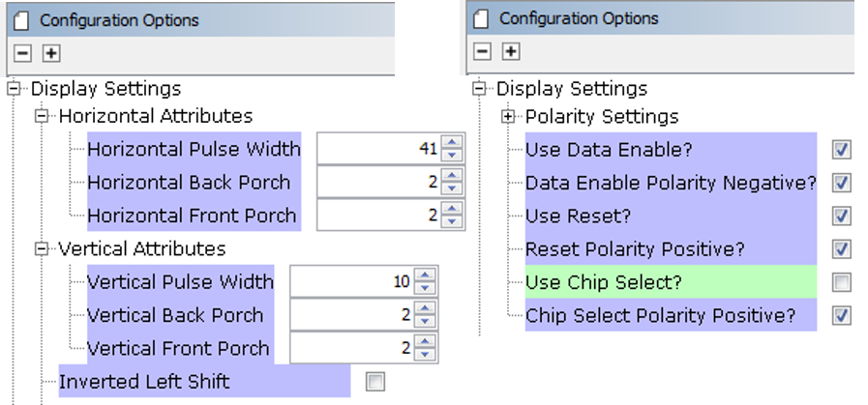
Task: Decrease Vertical Front Porch with down arrow
Action: coord(425,354)
